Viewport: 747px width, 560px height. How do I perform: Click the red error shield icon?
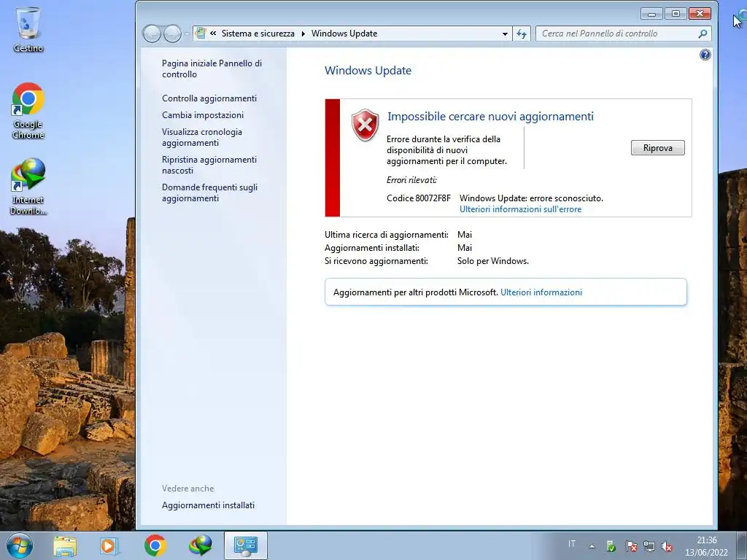pyautogui.click(x=365, y=125)
